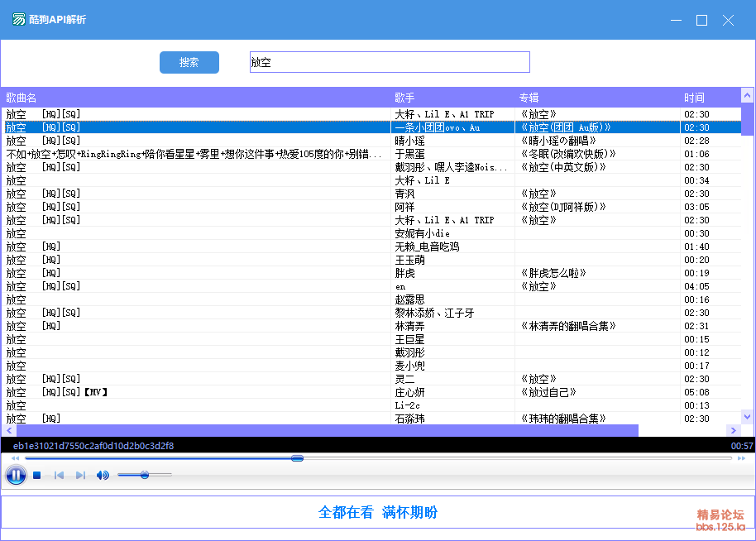Select the song by 庄心妍

(409, 392)
